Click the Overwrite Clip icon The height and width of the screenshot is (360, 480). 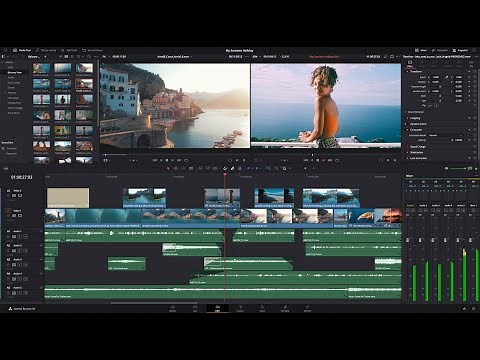(208, 169)
